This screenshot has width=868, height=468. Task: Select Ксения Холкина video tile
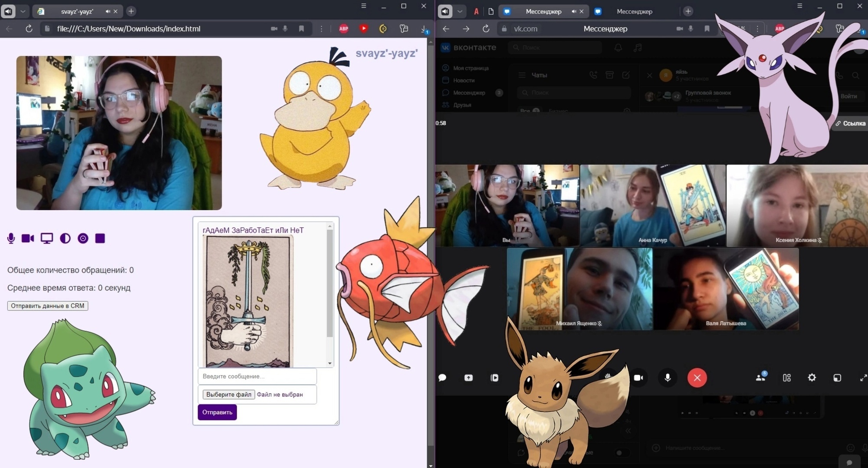[x=797, y=205]
